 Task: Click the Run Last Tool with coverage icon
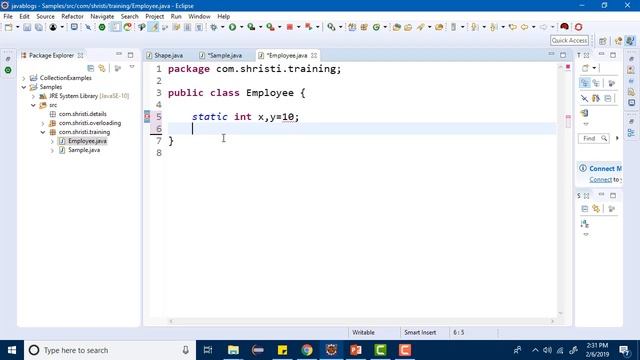(x=251, y=27)
